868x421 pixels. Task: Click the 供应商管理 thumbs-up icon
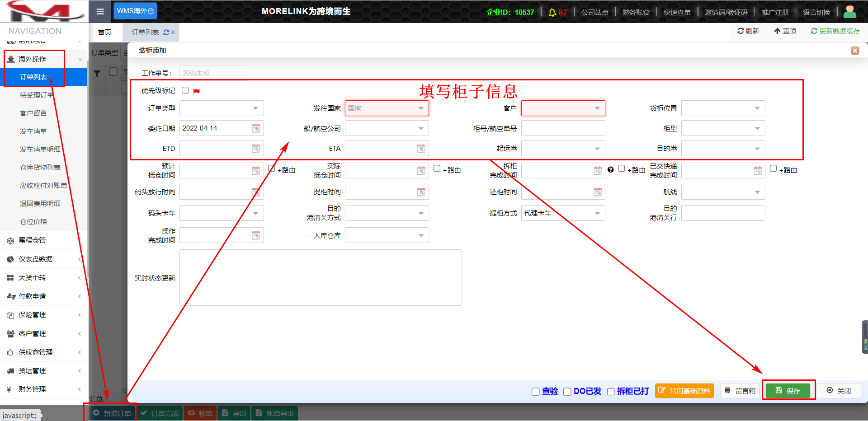point(10,352)
